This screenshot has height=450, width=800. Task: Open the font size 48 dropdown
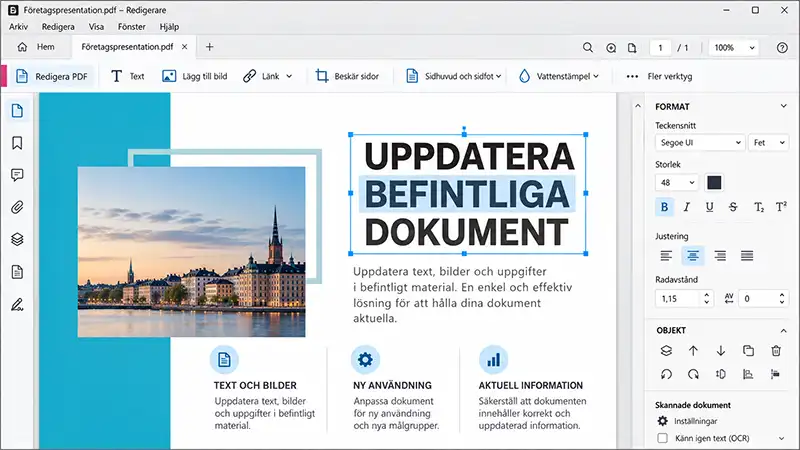pos(677,183)
